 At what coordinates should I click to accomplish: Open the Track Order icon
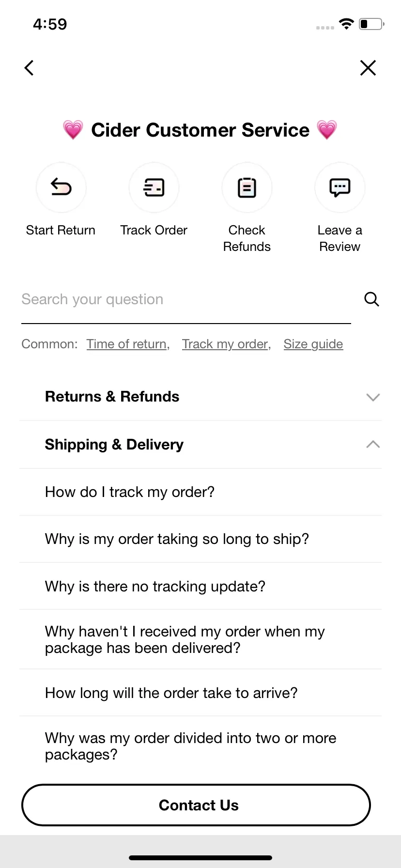pos(154,187)
